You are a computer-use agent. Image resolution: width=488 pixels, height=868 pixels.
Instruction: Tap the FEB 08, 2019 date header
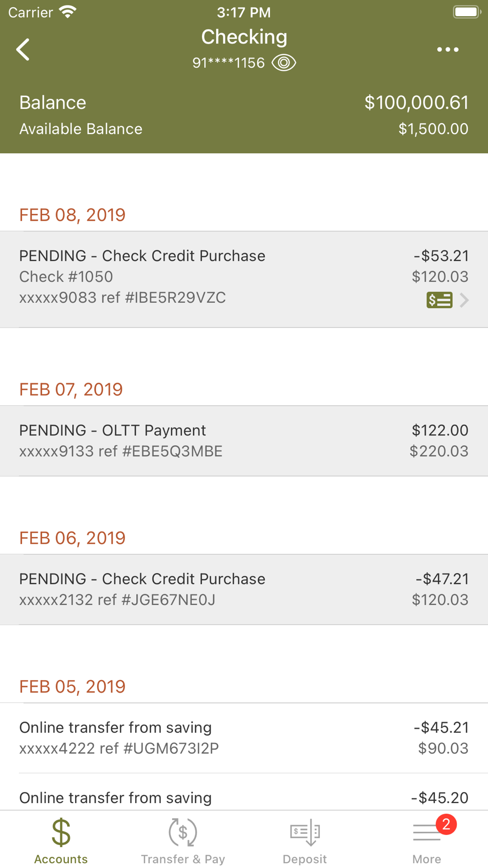[x=72, y=215]
